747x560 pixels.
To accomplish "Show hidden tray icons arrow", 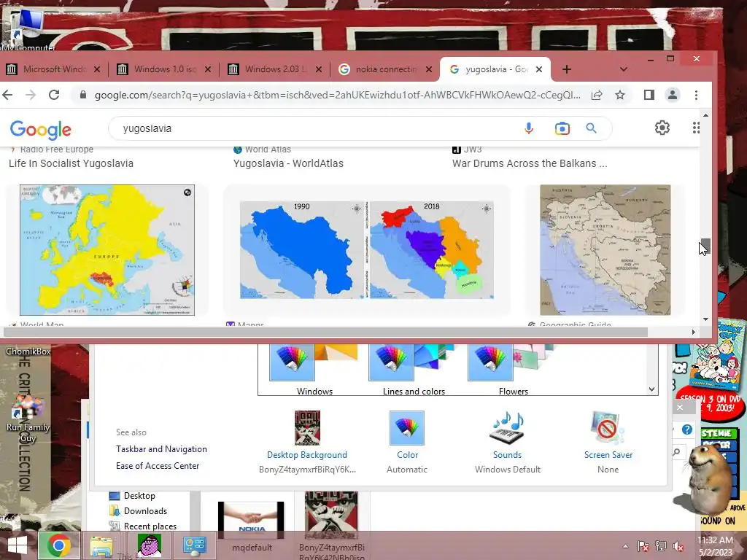I will [x=625, y=545].
